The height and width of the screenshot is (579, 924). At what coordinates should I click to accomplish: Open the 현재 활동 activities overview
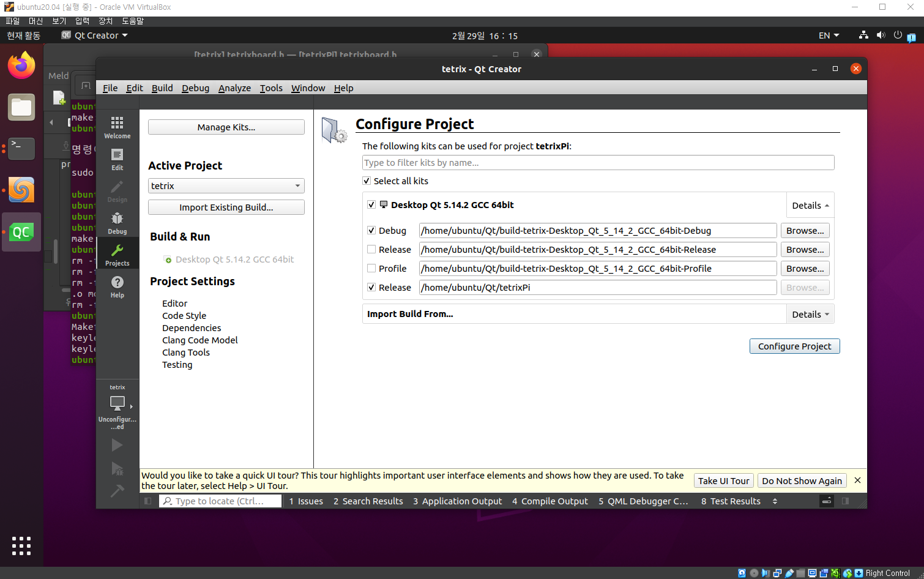tap(23, 35)
